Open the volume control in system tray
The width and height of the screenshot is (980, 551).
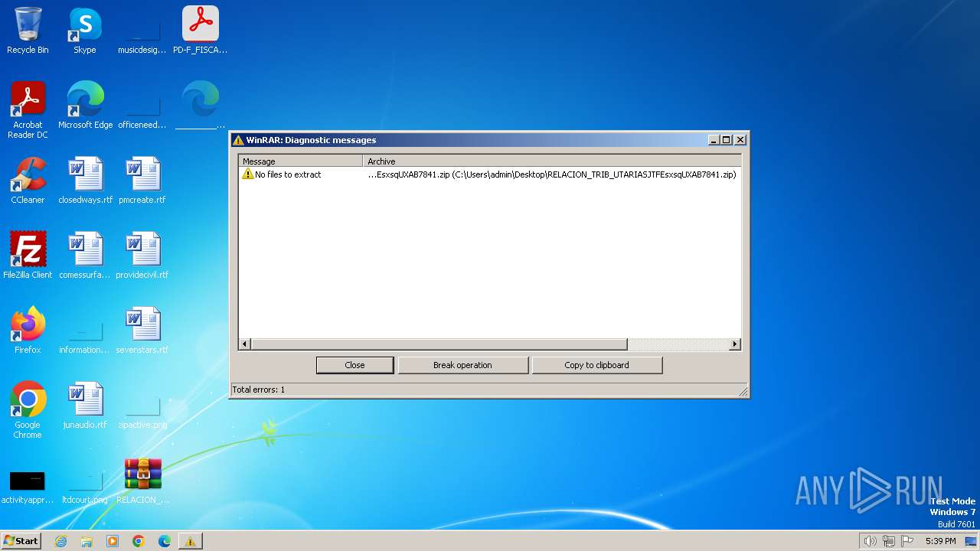pos(870,541)
